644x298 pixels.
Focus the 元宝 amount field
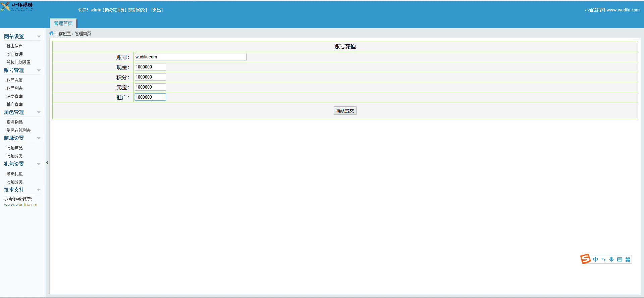pyautogui.click(x=150, y=87)
